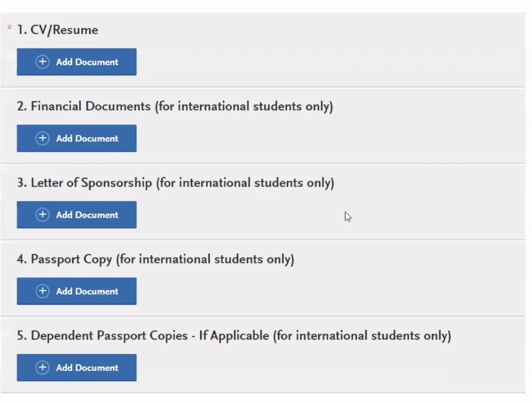Screen dimensions: 532x403
Task: Click the plus icon under Dependent Passport Copies
Action: pos(42,367)
